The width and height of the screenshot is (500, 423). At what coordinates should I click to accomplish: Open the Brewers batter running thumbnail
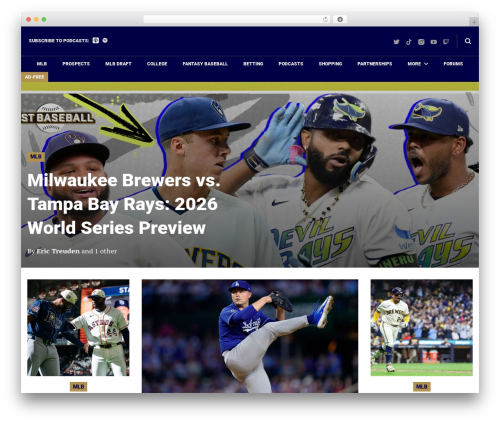422,328
